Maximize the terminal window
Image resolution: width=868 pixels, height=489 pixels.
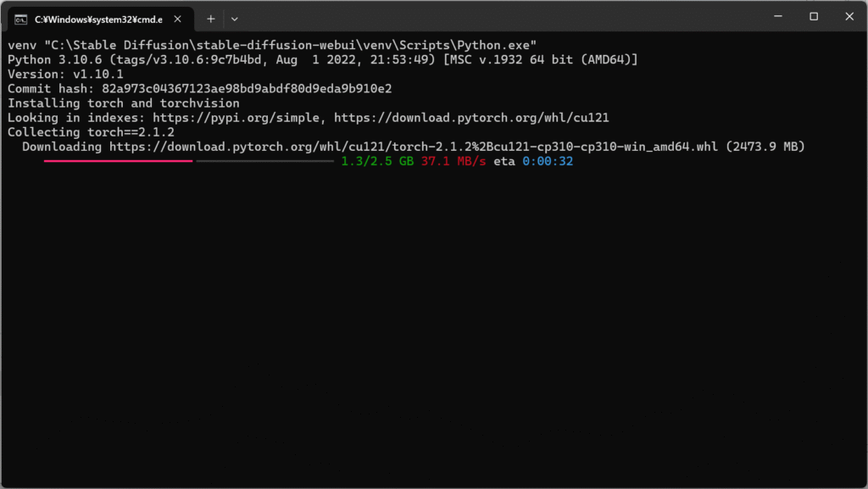[x=814, y=17]
